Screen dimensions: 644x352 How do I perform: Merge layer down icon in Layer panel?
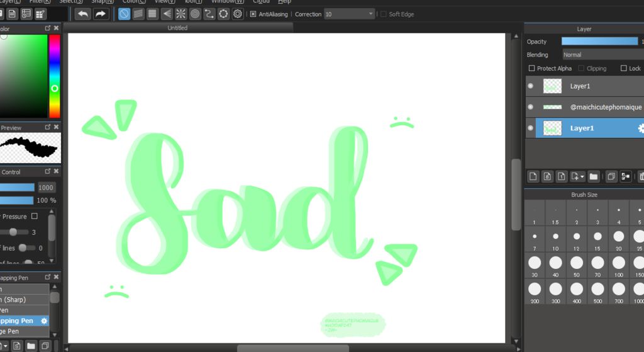[x=626, y=176]
